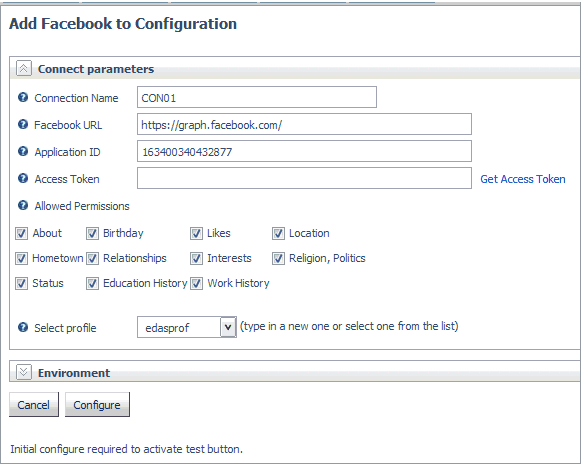Expand the Environment section
This screenshot has width=582, height=466.
pyautogui.click(x=24, y=372)
